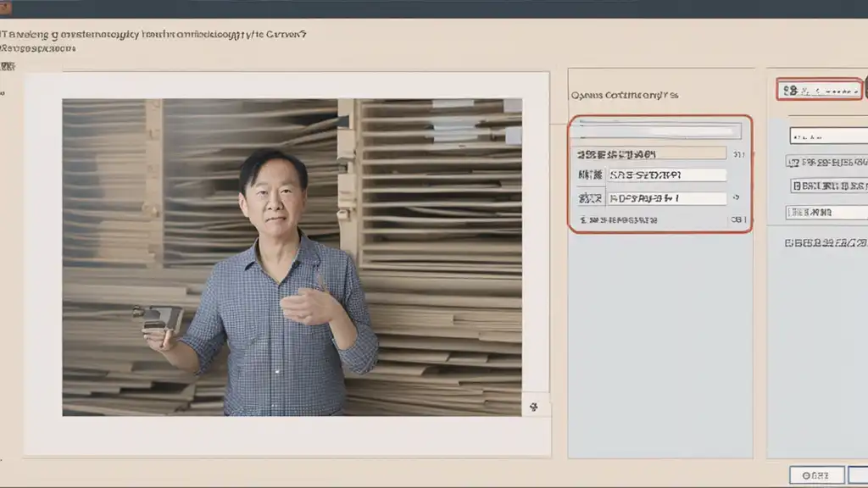This screenshot has width=868, height=488.
Task: Click the dark icon beside the top-right red box
Action: click(865, 89)
